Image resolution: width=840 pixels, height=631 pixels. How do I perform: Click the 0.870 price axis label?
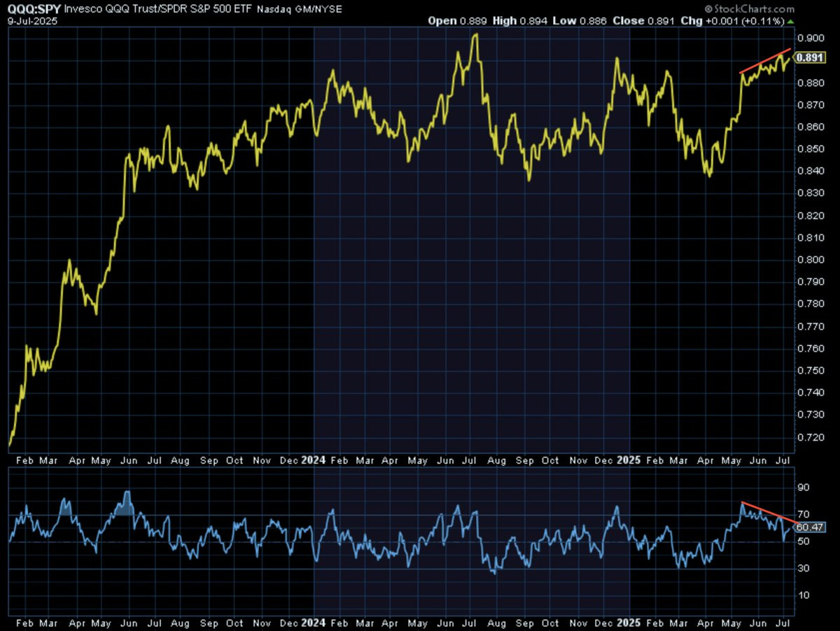(x=811, y=105)
